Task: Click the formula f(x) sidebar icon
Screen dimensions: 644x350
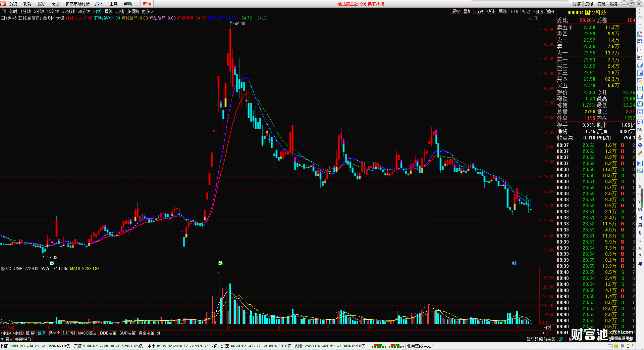Action: point(640,104)
